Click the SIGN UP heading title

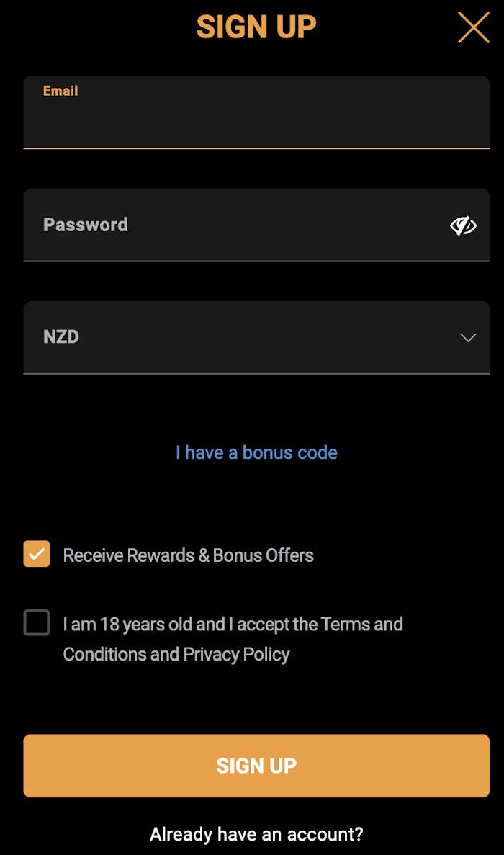(x=256, y=27)
